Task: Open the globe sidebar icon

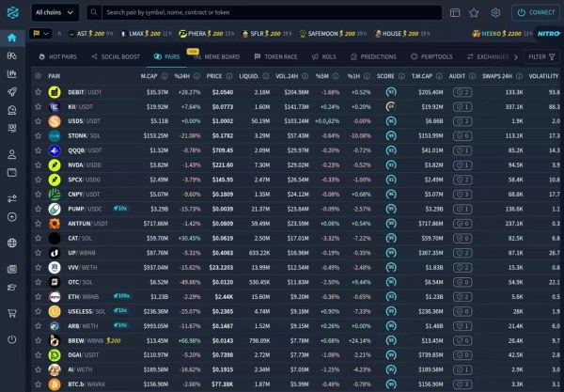Action: coord(12,243)
